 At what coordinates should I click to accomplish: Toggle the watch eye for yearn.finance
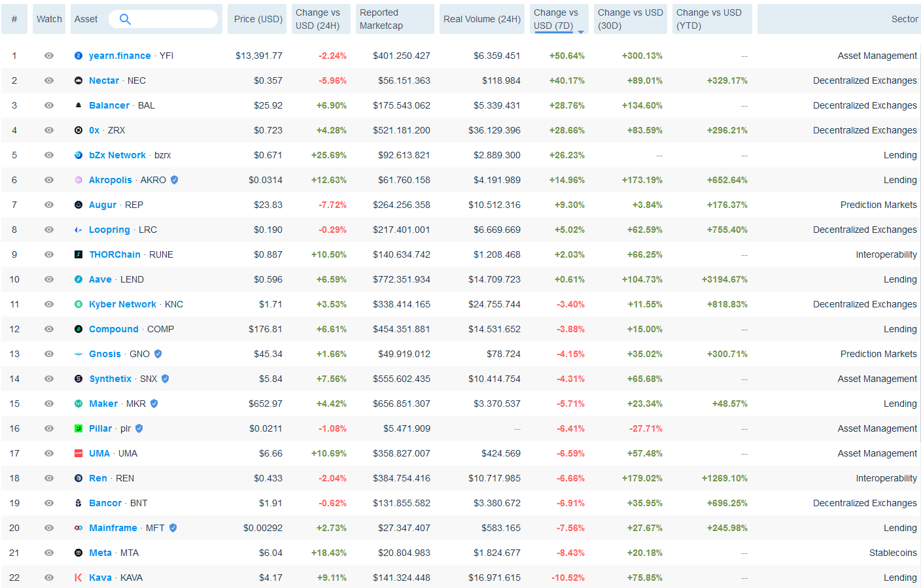[49, 56]
